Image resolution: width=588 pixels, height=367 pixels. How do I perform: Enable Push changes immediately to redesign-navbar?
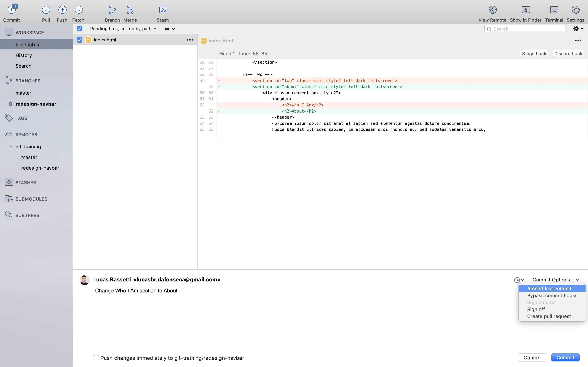pyautogui.click(x=96, y=358)
